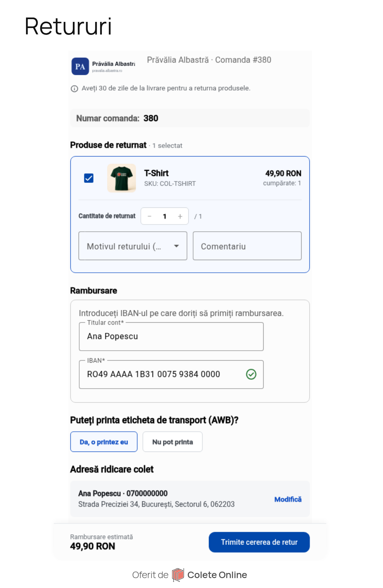
Task: Click the Titular cont name field
Action: click(171, 336)
